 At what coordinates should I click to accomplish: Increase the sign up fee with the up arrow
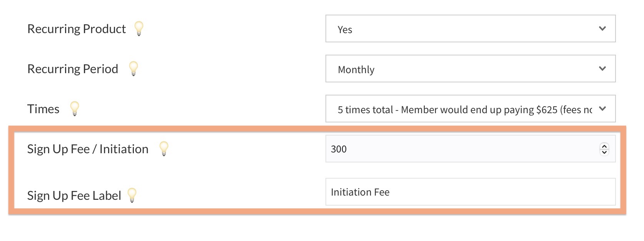point(604,146)
